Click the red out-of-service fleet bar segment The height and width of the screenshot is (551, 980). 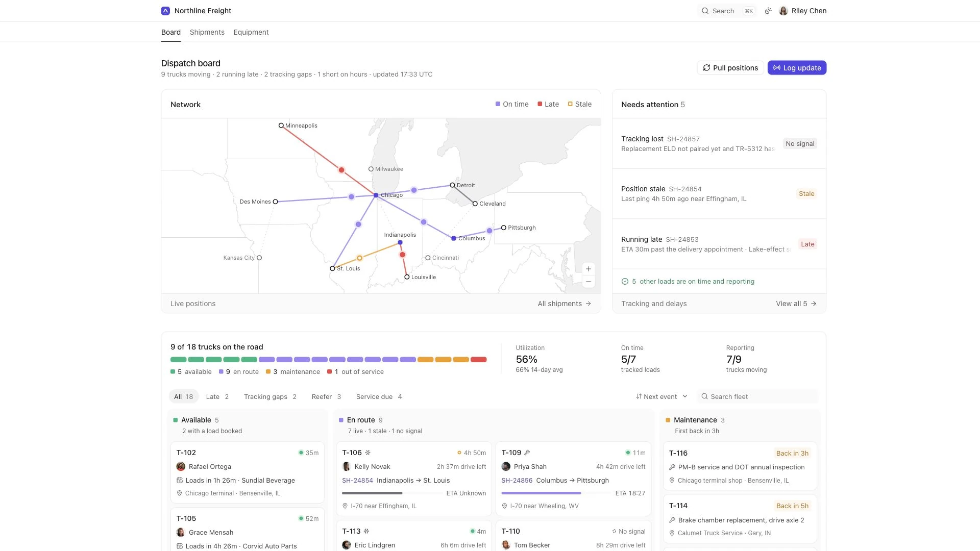(x=478, y=360)
